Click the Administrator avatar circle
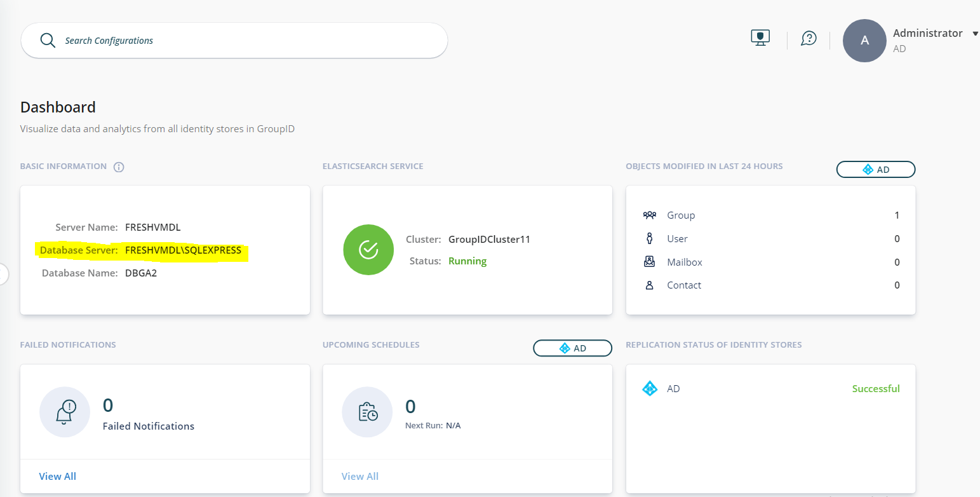This screenshot has height=497, width=980. (864, 41)
